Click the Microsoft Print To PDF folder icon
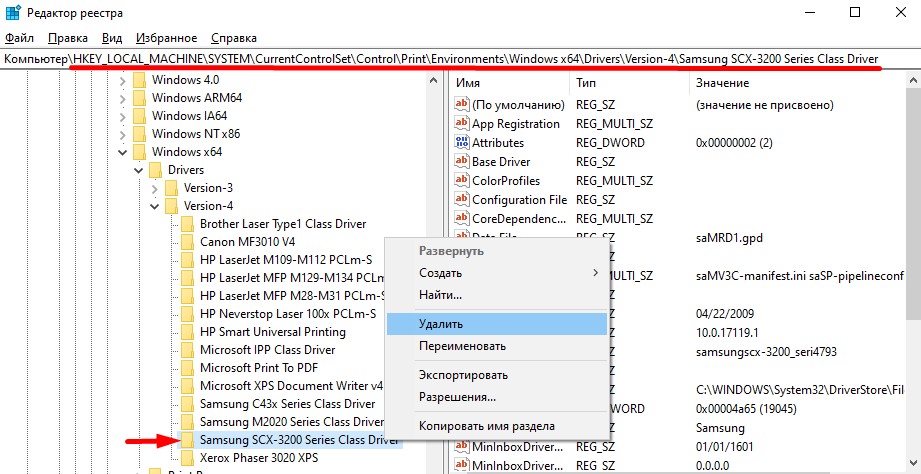921x474 pixels. click(x=188, y=368)
